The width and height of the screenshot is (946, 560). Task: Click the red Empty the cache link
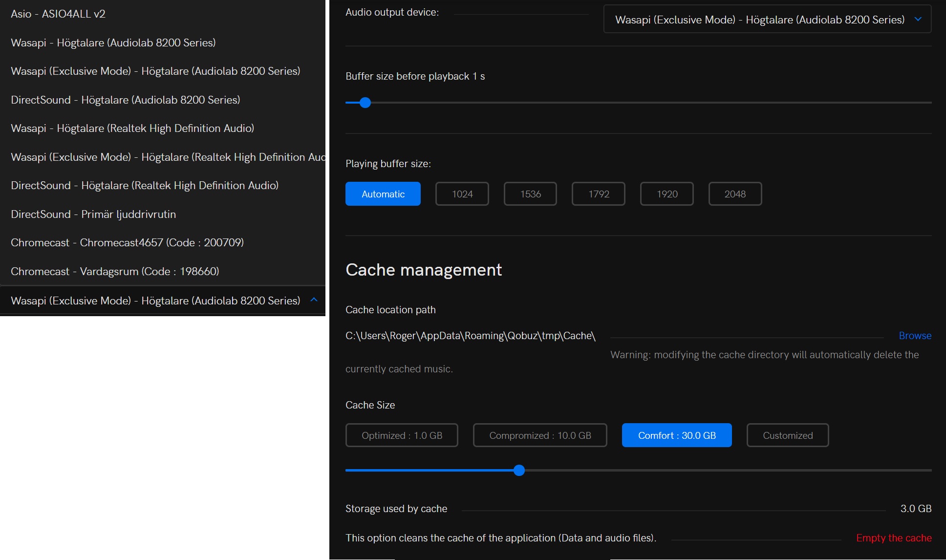click(893, 538)
